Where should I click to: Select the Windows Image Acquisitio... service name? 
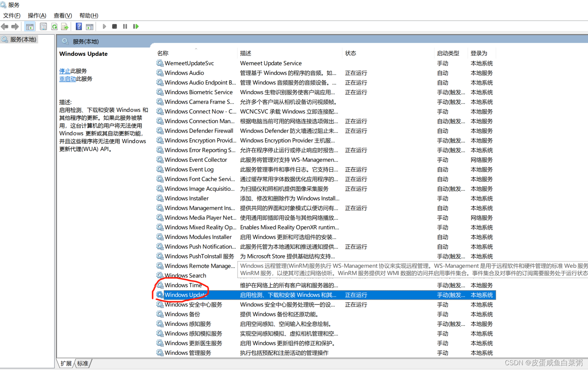click(x=200, y=189)
